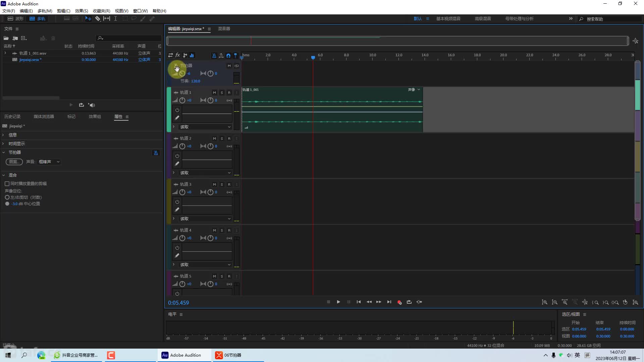Solo 轨道 1 with S button
Screen dimensions: 644x362
click(x=222, y=93)
